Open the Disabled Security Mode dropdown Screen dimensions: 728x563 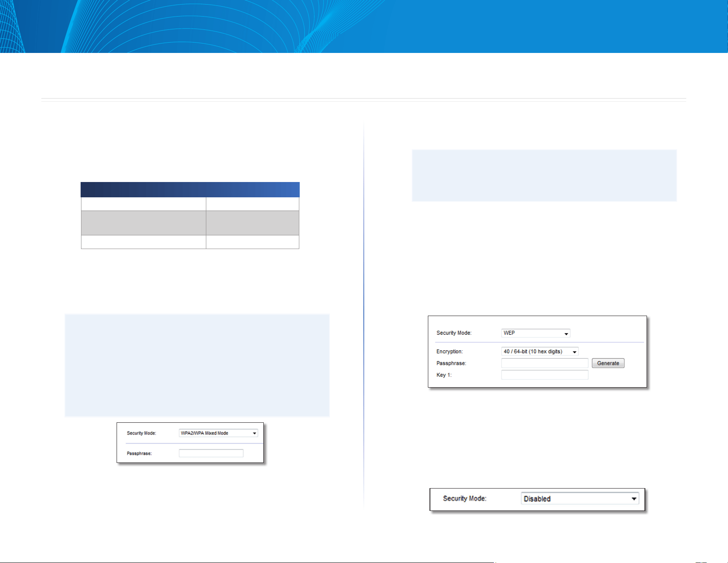pos(580,498)
